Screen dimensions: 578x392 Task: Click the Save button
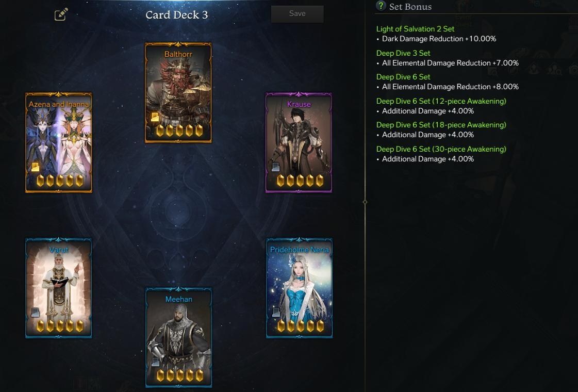pos(298,13)
